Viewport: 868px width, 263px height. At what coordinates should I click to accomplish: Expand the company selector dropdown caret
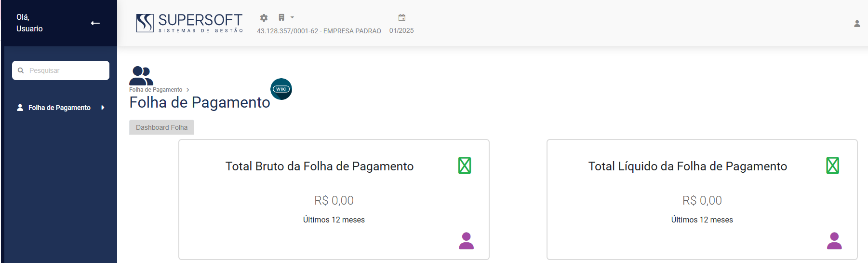(292, 17)
